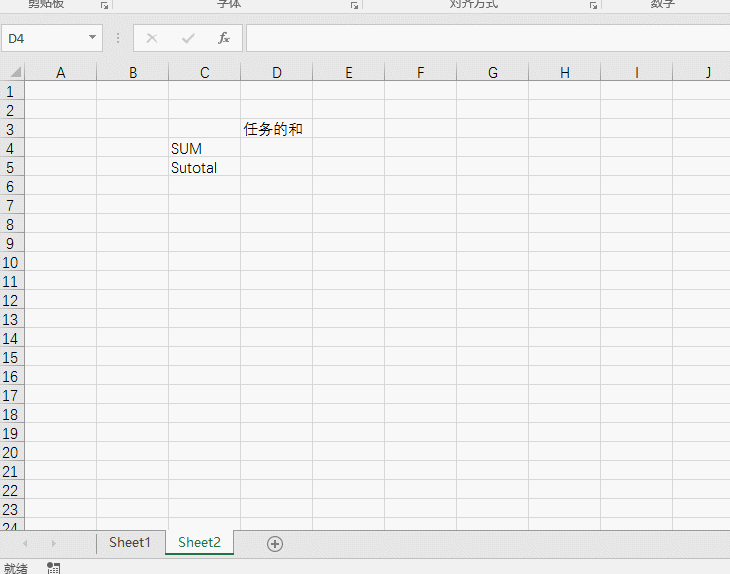730x574 pixels.
Task: Open the Insert Function fx icon
Action: (x=224, y=38)
